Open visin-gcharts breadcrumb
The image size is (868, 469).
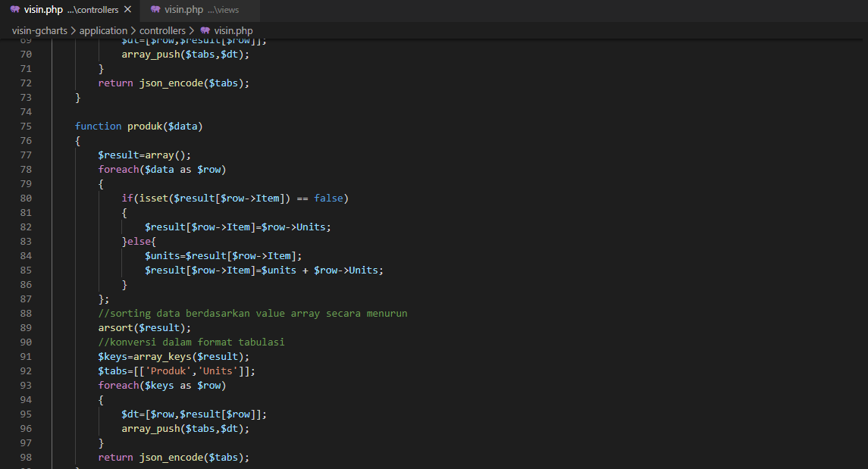(x=39, y=31)
